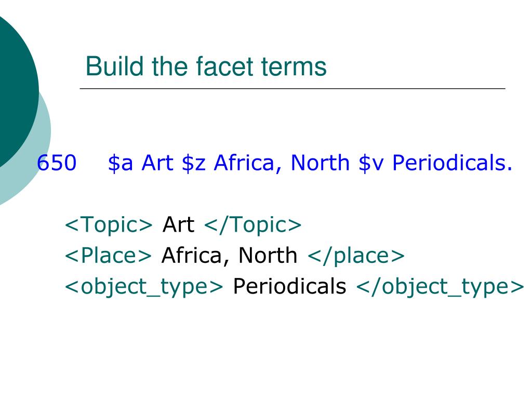Click the opening <Topic> tag
Screen dimensions: 532x399
tap(109, 225)
